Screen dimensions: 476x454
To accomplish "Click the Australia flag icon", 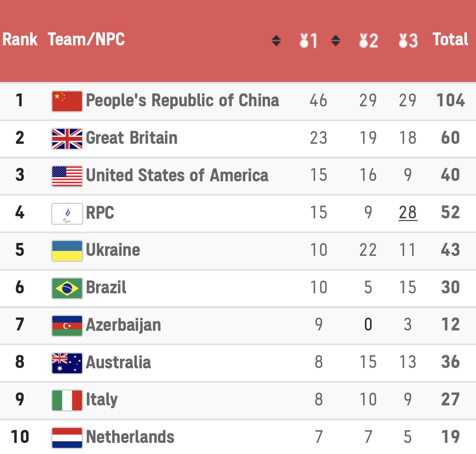I will [67, 363].
